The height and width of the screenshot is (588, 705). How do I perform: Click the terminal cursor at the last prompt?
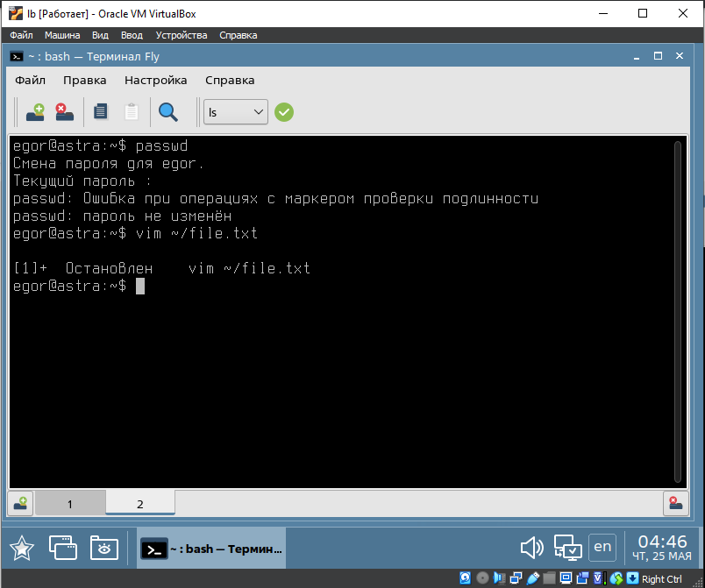pyautogui.click(x=140, y=287)
